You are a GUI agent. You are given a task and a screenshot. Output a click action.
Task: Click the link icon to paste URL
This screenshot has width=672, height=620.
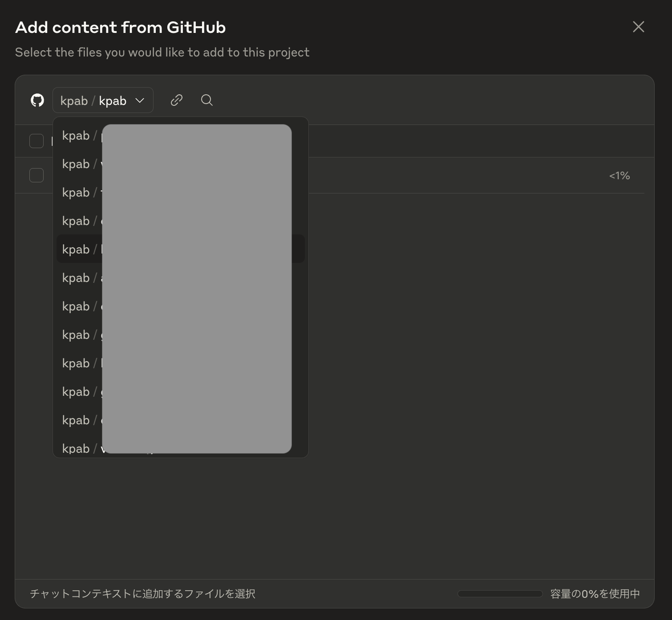[x=177, y=100]
